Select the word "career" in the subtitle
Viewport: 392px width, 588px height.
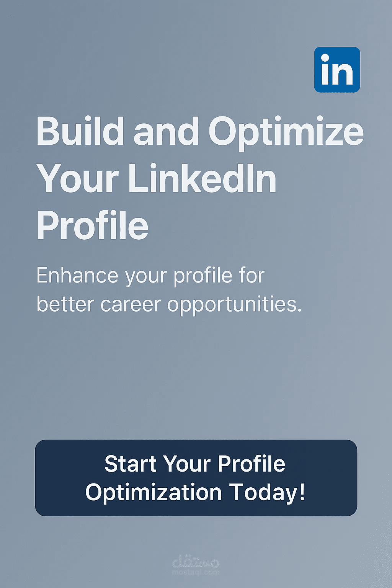131,306
